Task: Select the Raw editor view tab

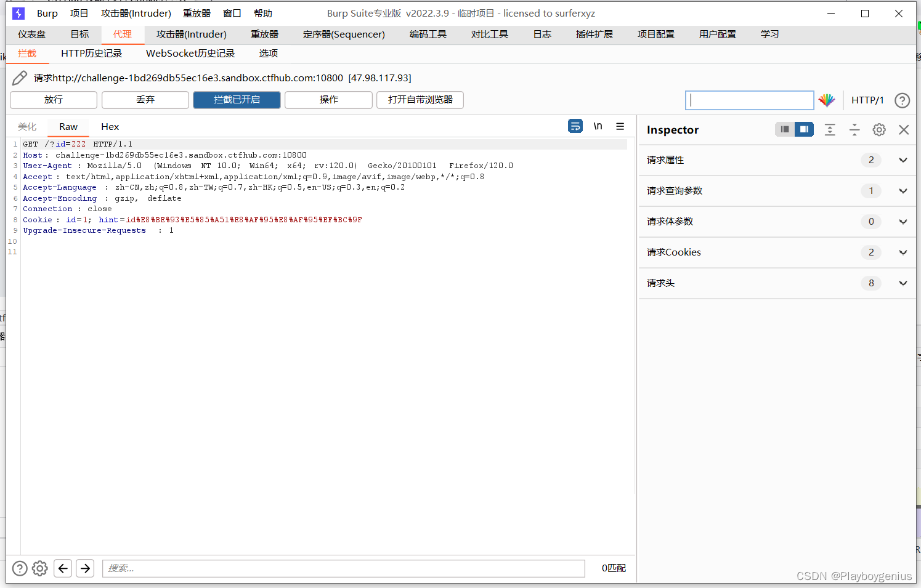Action: coord(68,126)
